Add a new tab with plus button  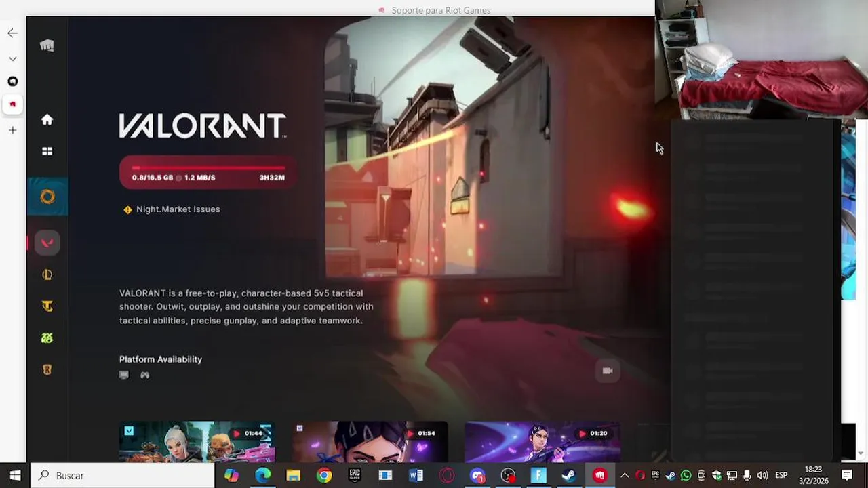(12, 130)
